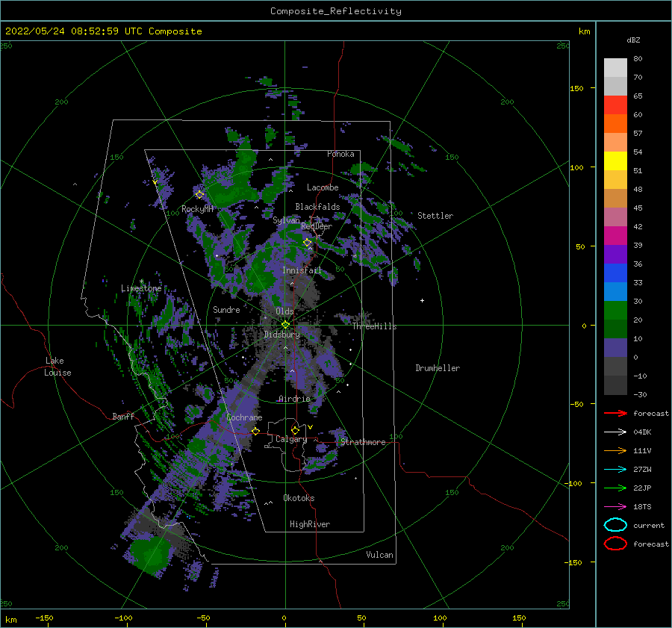
Task: Select the orange 111V arrow icon
Action: [615, 450]
